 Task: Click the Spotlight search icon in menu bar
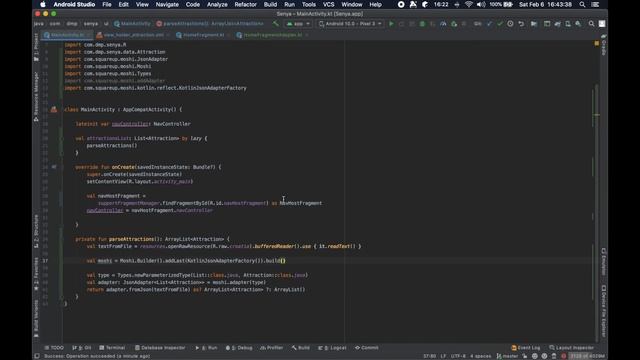point(582,4)
